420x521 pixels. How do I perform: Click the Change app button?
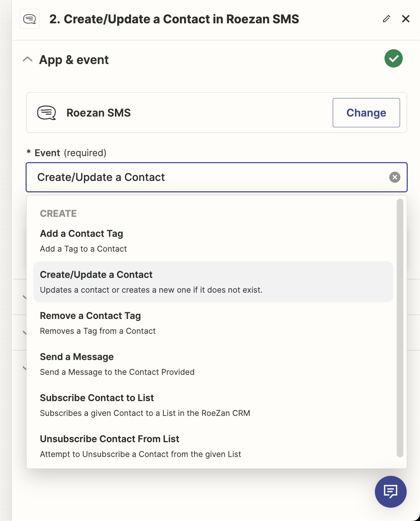tap(366, 112)
